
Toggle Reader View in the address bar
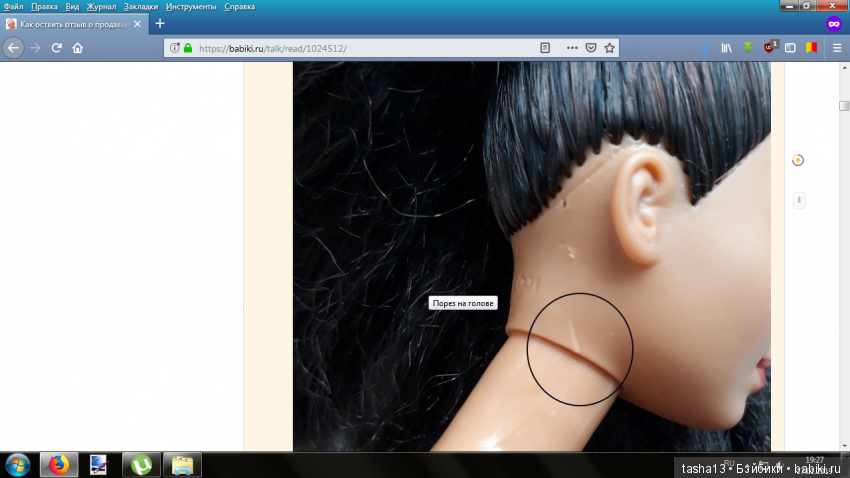point(545,47)
